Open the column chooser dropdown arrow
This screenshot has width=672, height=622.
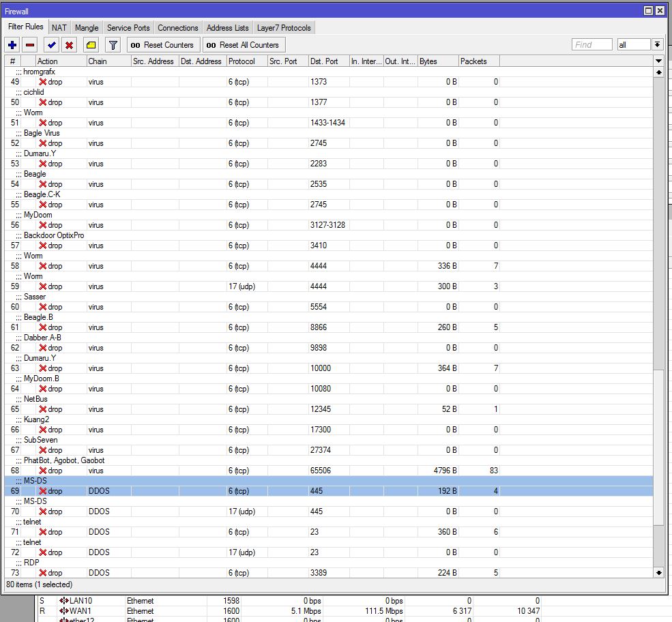[x=659, y=61]
